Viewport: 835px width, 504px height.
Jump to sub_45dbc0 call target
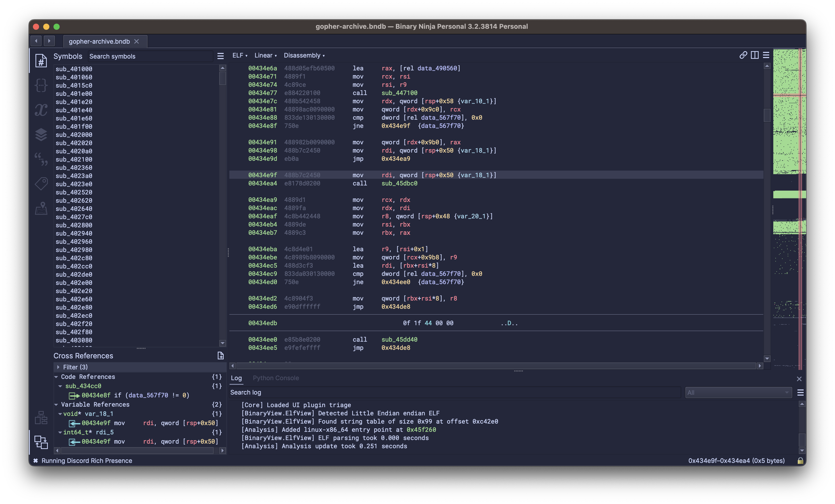point(399,183)
